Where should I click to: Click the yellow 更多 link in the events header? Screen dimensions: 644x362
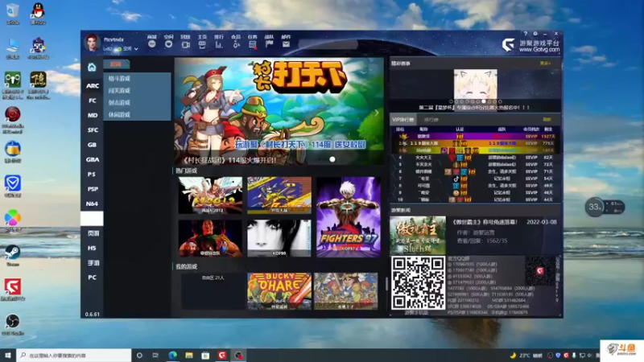point(545,64)
